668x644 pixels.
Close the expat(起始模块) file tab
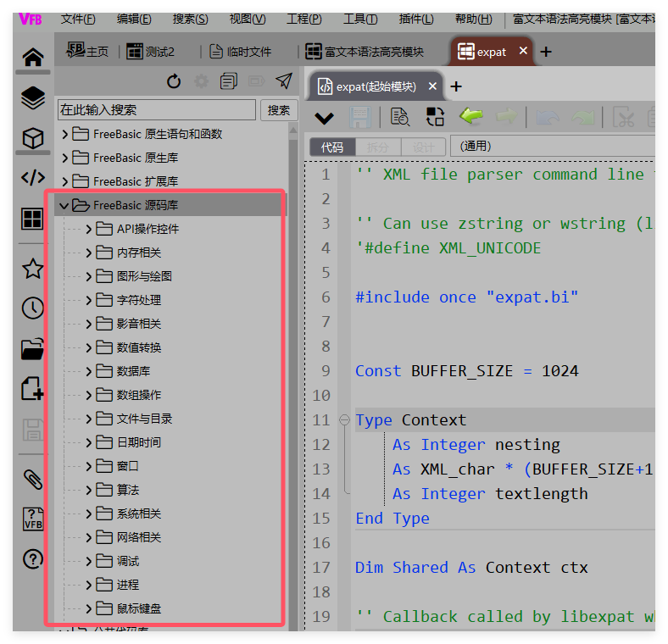[x=433, y=86]
